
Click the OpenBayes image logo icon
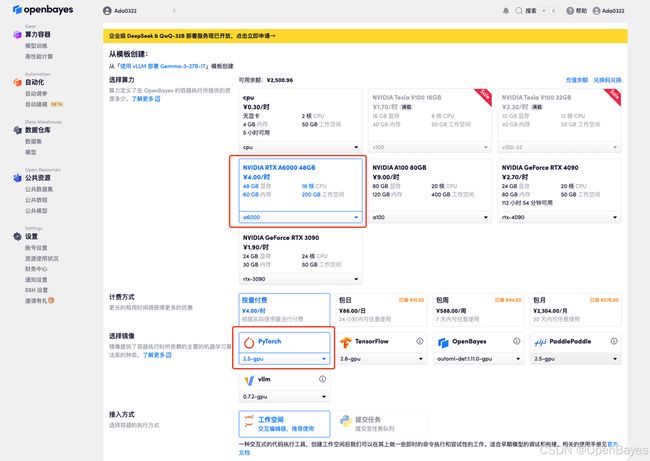point(443,342)
